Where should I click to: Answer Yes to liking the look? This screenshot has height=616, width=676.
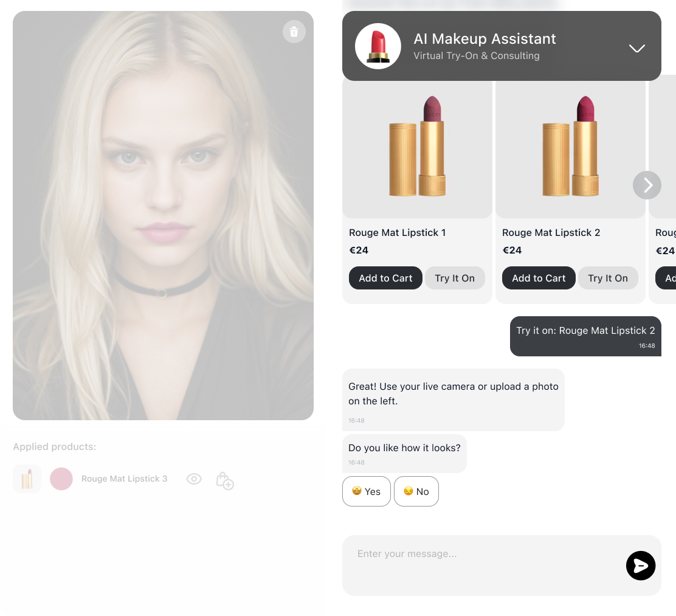tap(367, 491)
